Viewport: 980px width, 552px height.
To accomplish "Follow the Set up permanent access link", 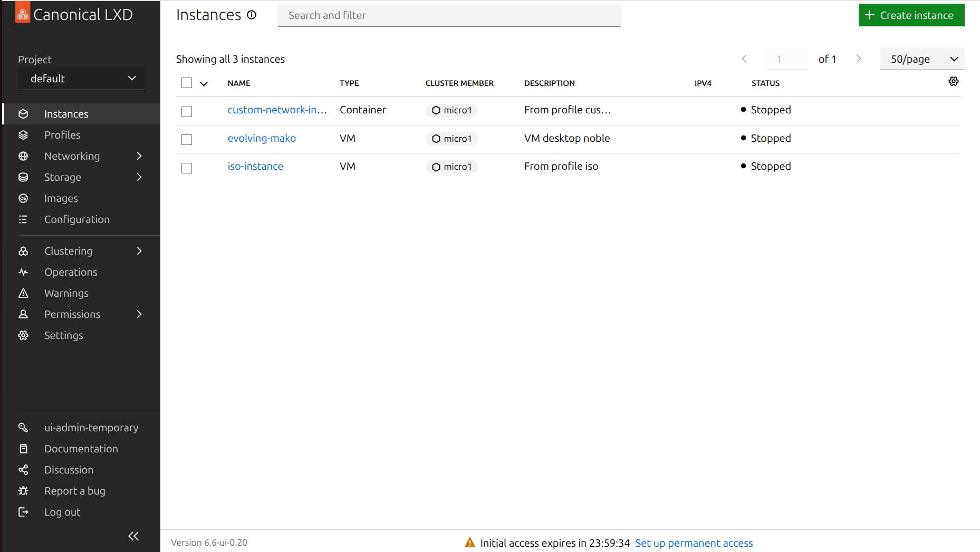I will tap(694, 543).
